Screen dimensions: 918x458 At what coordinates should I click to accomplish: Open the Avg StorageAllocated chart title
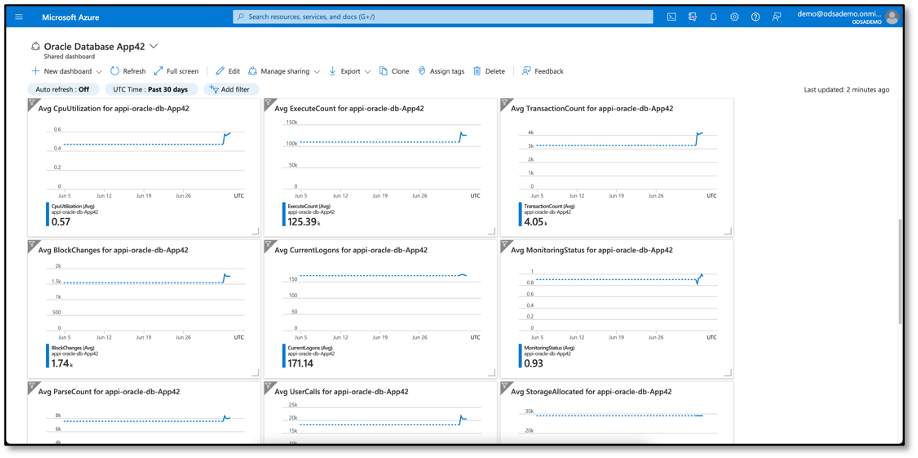tap(591, 392)
